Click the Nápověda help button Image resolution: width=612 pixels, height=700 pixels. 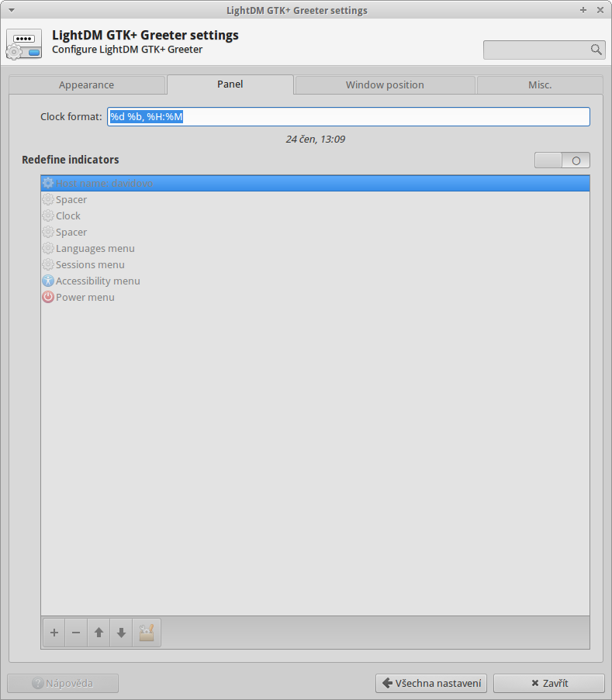point(63,683)
